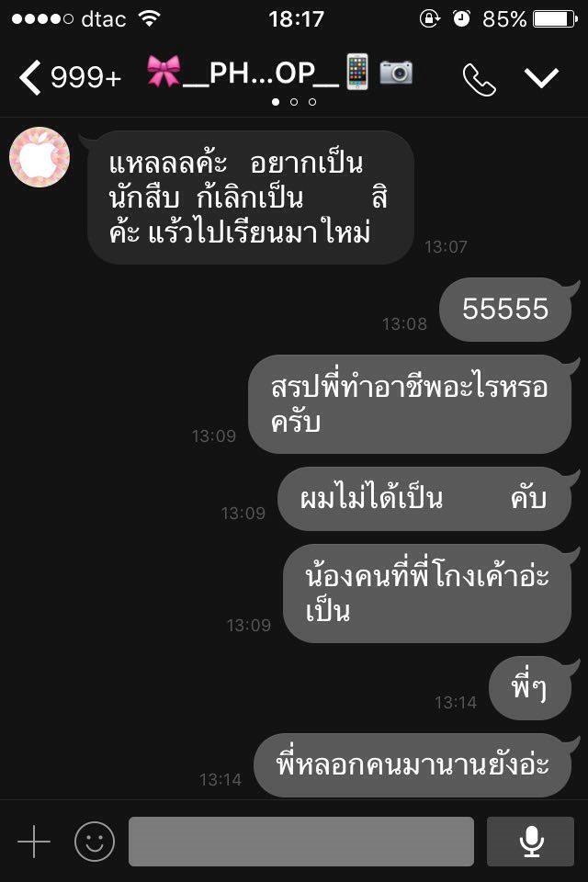The width and height of the screenshot is (588, 882).
Task: Tap the battery indicator in status bar
Action: 555,19
